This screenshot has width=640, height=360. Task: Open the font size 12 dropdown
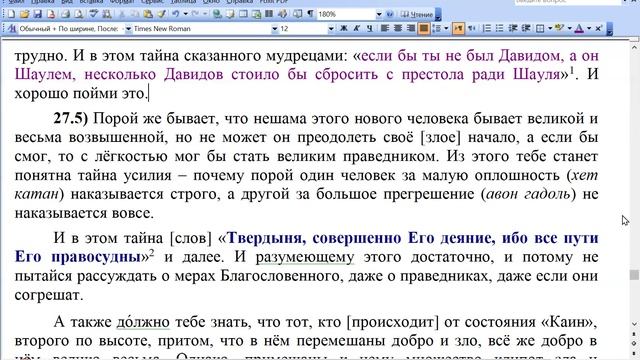click(x=331, y=29)
